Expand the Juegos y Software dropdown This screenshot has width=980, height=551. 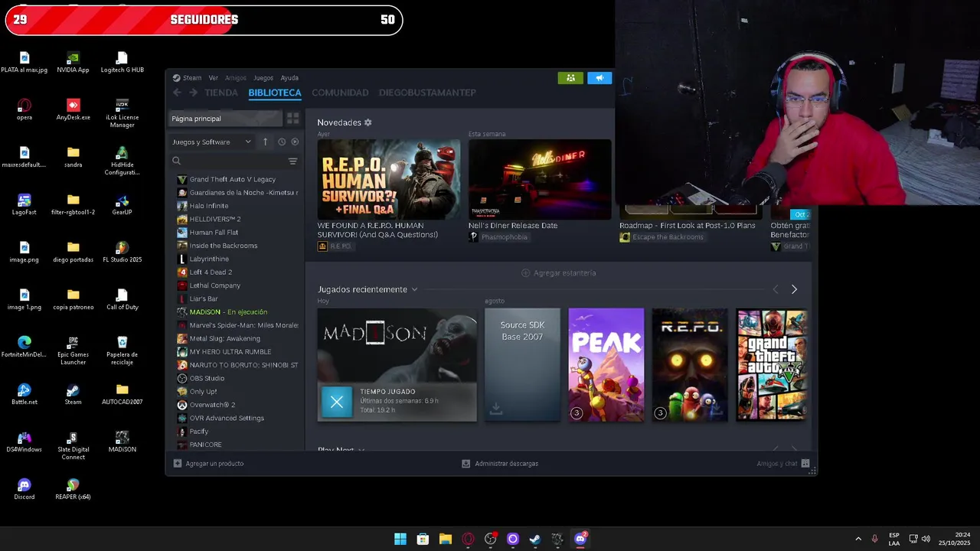[212, 142]
